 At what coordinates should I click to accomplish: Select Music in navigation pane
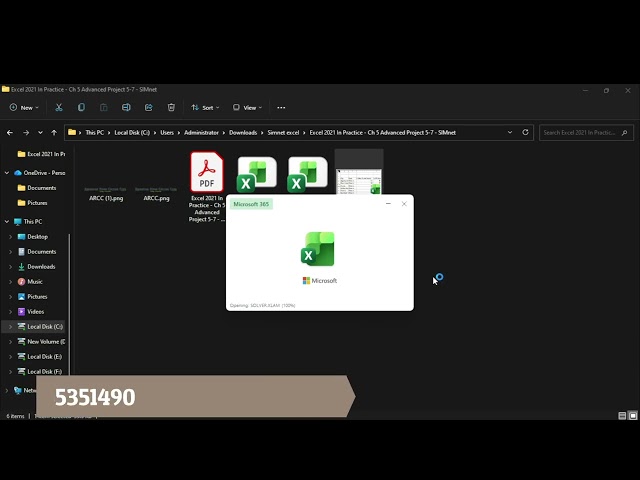coord(30,282)
